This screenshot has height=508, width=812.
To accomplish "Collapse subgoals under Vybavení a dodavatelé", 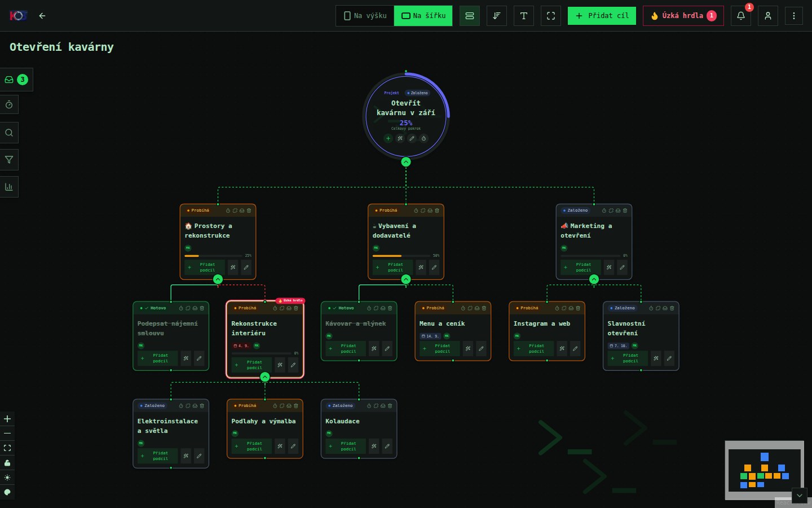I will pos(406,279).
